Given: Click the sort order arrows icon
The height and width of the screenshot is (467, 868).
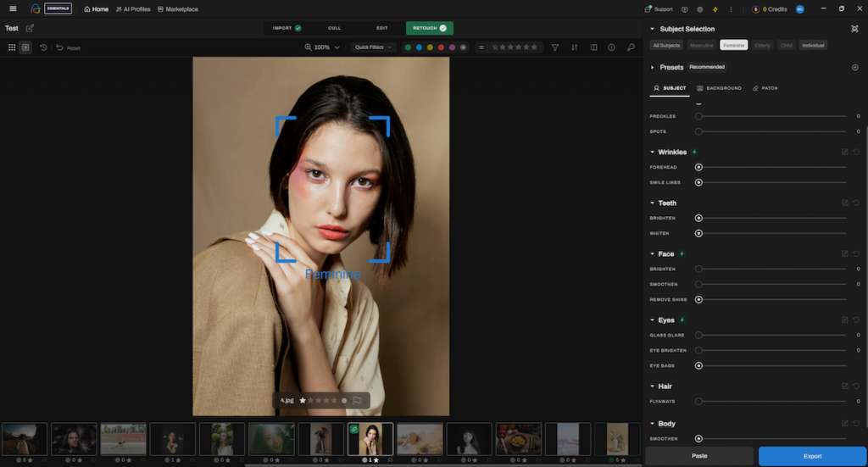Looking at the screenshot, I should click(575, 47).
